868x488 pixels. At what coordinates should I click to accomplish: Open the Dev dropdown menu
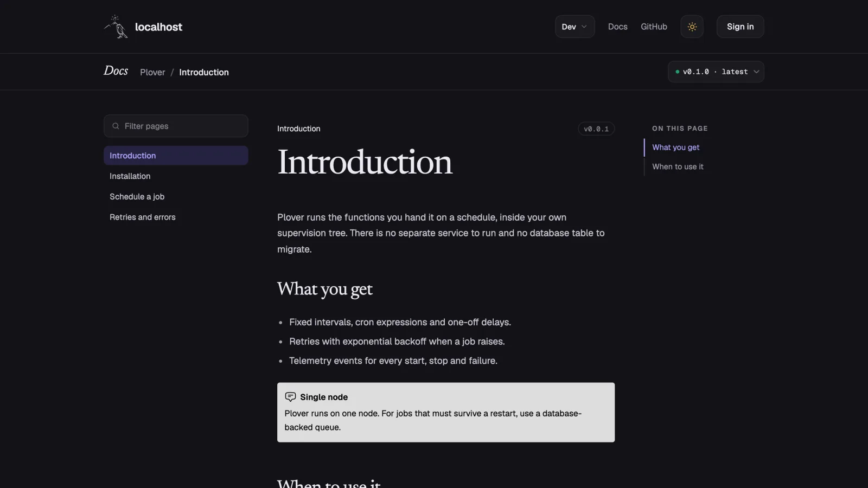click(x=575, y=27)
